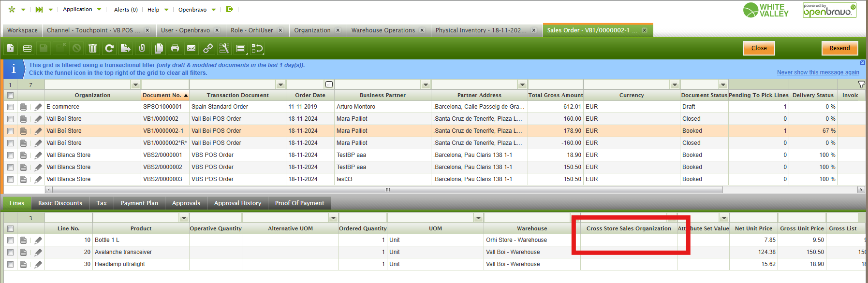Open Business Partner filter dropdown
868x283 pixels.
coord(426,85)
